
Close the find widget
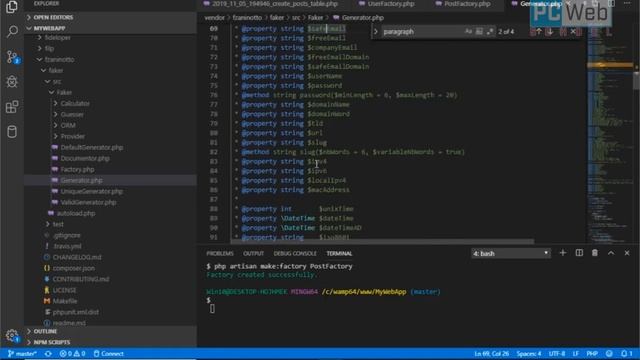(x=573, y=31)
